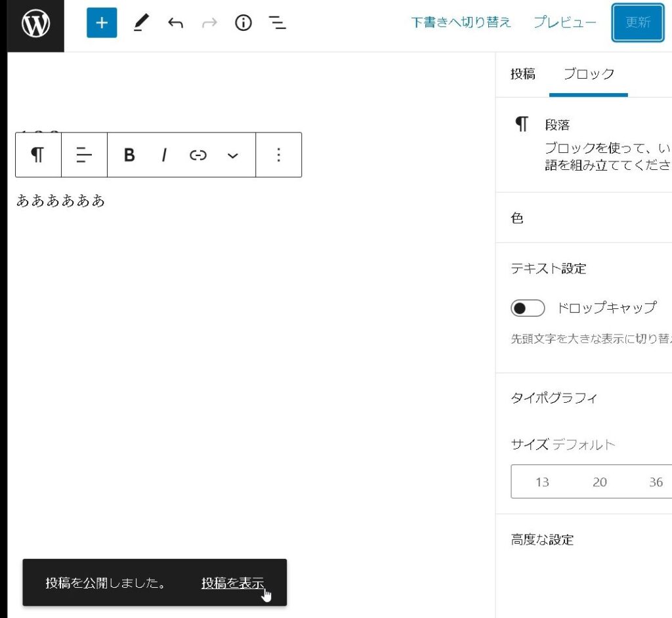This screenshot has width=672, height=618.
Task: Select the ブロック tab
Action: pyautogui.click(x=589, y=74)
